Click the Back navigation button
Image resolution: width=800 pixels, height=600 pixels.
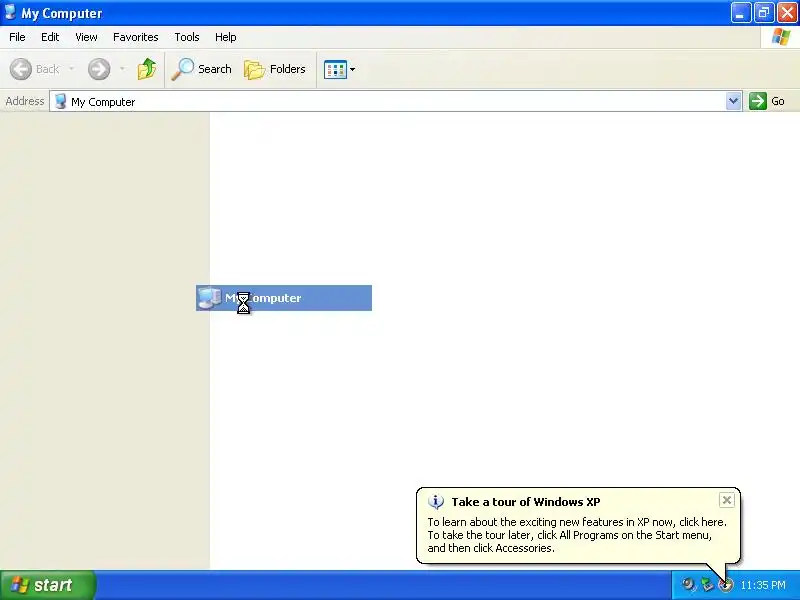34,69
